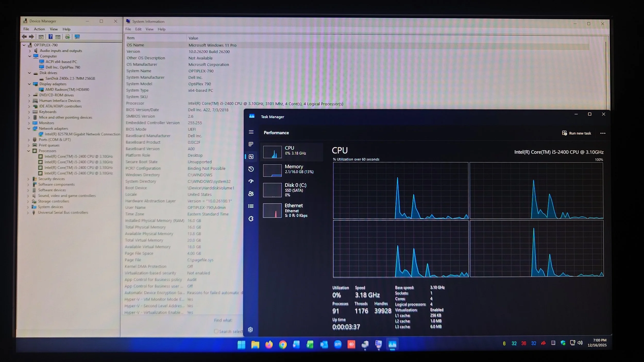The width and height of the screenshot is (644, 362).
Task: Open Users page in Task Manager
Action: pyautogui.click(x=251, y=194)
